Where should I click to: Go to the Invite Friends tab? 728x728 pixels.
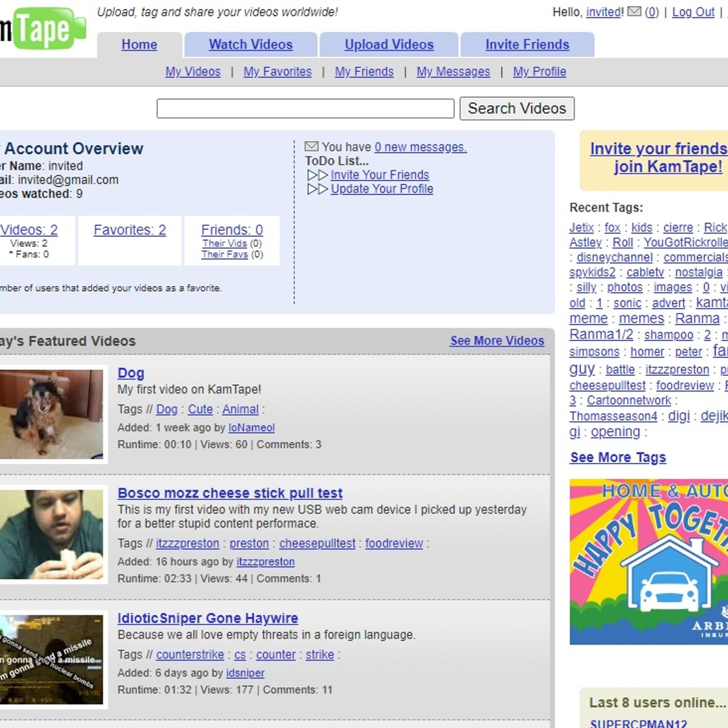click(x=527, y=45)
